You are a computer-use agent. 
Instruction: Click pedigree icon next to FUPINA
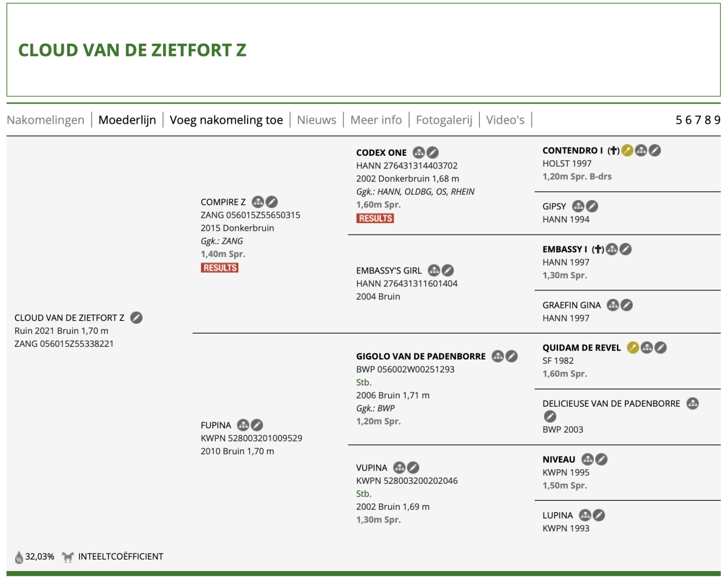coord(243,425)
